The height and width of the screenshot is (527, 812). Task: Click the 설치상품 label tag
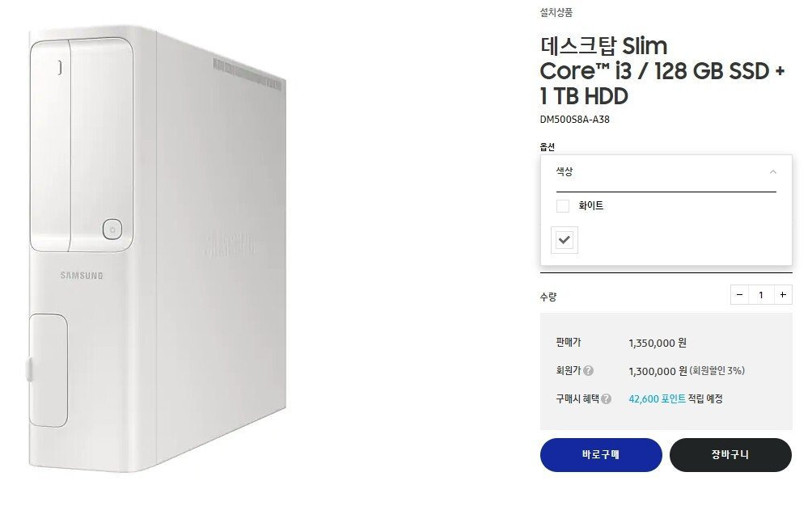(x=556, y=12)
